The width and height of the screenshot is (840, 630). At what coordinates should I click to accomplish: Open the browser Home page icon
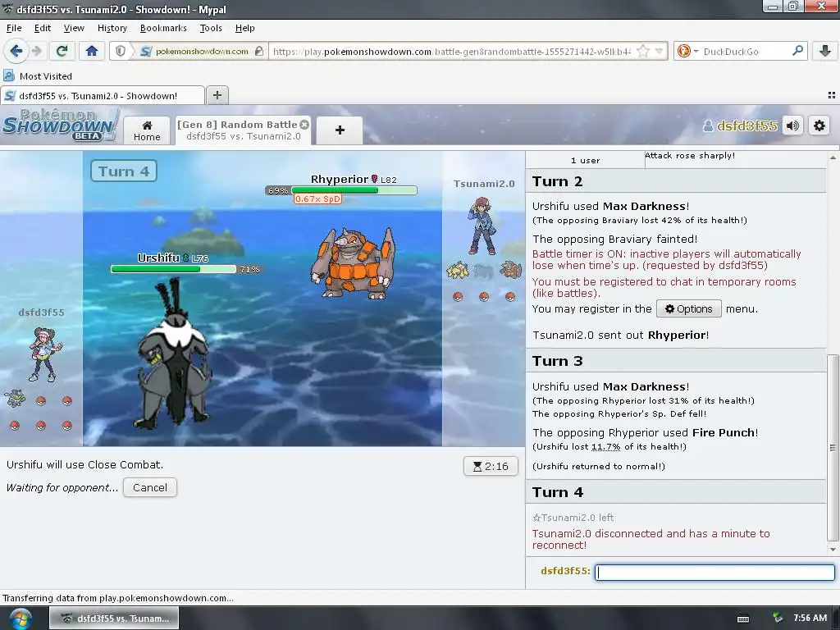point(92,51)
